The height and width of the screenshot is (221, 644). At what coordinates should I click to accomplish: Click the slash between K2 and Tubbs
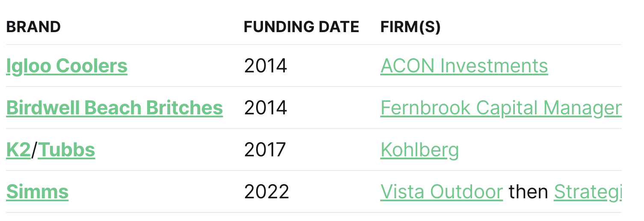click(x=35, y=150)
